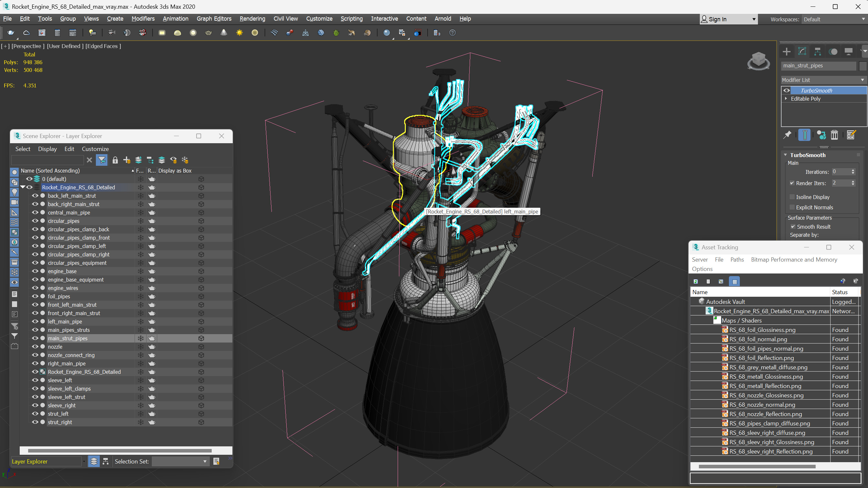
Task: Click the Iterations spinner arrows
Action: point(853,172)
